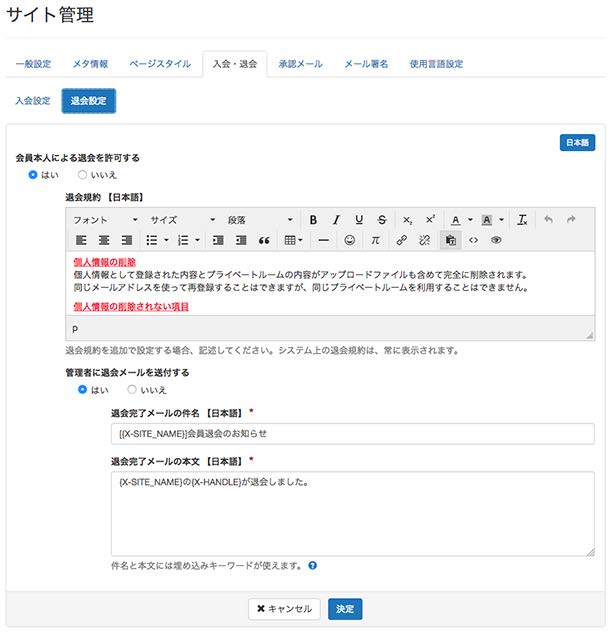The image size is (610, 632).
Task: Apply superscript formatting
Action: coord(430,220)
